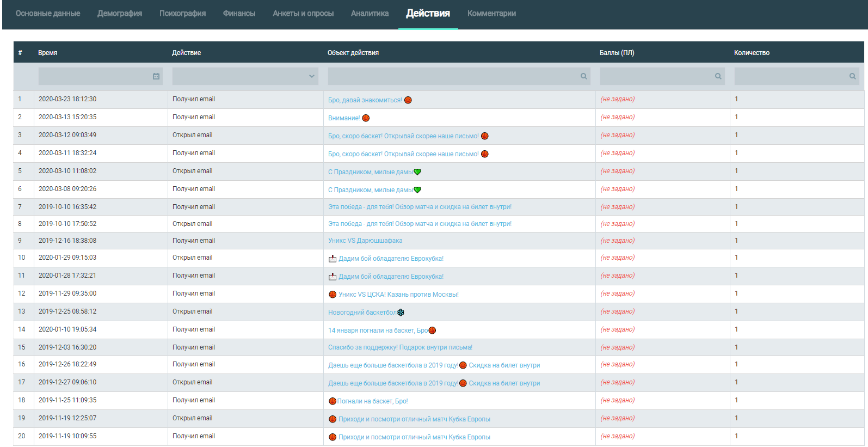Click search icon in Количество filter
This screenshot has height=447, width=868.
pyautogui.click(x=852, y=76)
